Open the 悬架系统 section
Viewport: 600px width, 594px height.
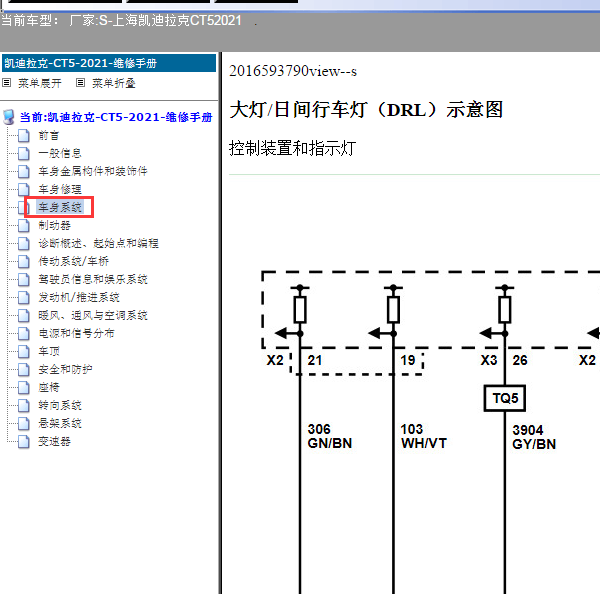(60, 423)
